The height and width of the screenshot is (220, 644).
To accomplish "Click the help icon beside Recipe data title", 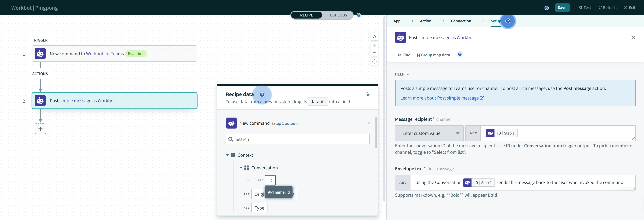I will 262,95.
